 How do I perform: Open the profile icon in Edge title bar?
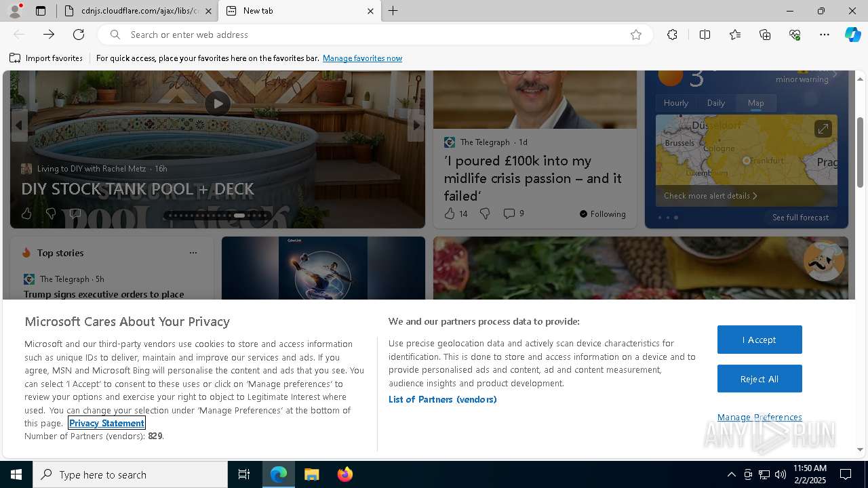tap(14, 11)
